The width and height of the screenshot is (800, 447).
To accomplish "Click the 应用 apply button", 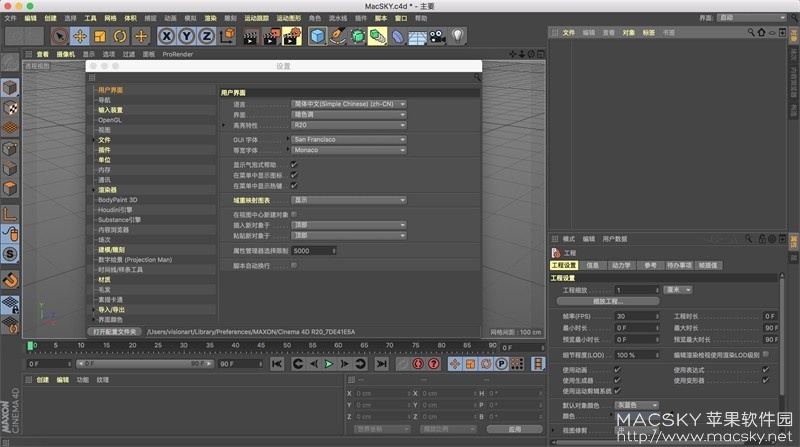I will click(x=514, y=429).
